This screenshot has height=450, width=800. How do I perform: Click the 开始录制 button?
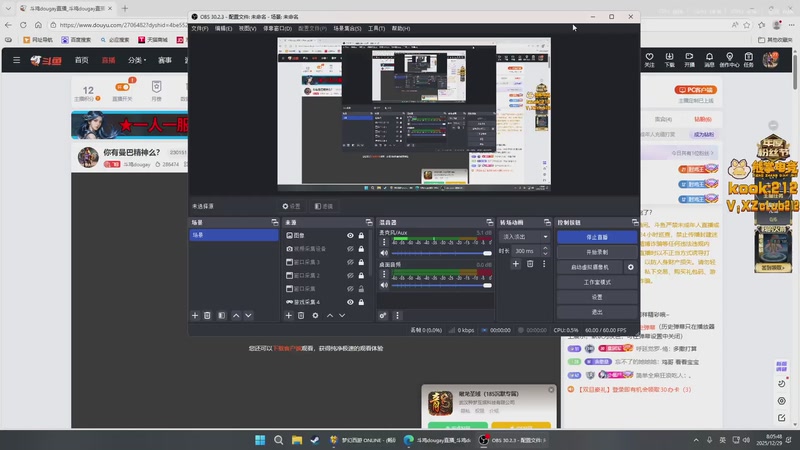[597, 252]
